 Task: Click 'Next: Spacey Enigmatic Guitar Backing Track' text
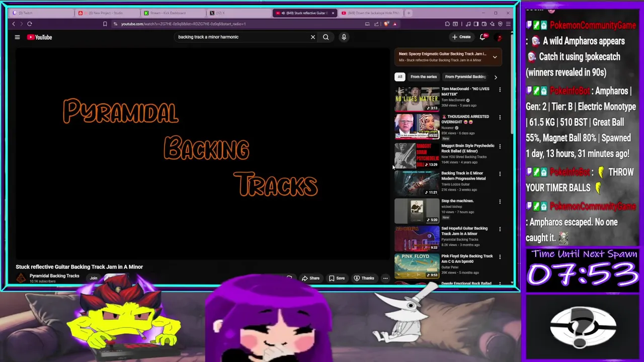click(443, 54)
